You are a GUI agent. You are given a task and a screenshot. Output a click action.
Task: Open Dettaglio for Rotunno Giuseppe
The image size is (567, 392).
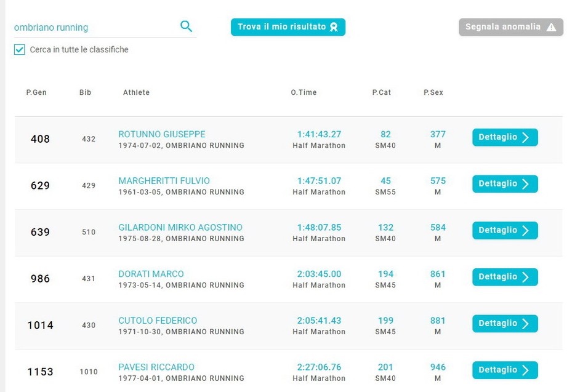point(505,137)
